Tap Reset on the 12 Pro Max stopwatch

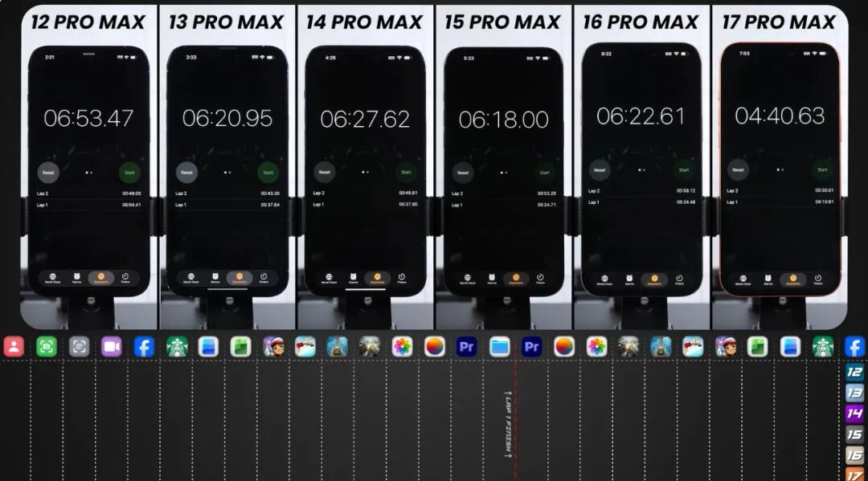click(x=48, y=171)
